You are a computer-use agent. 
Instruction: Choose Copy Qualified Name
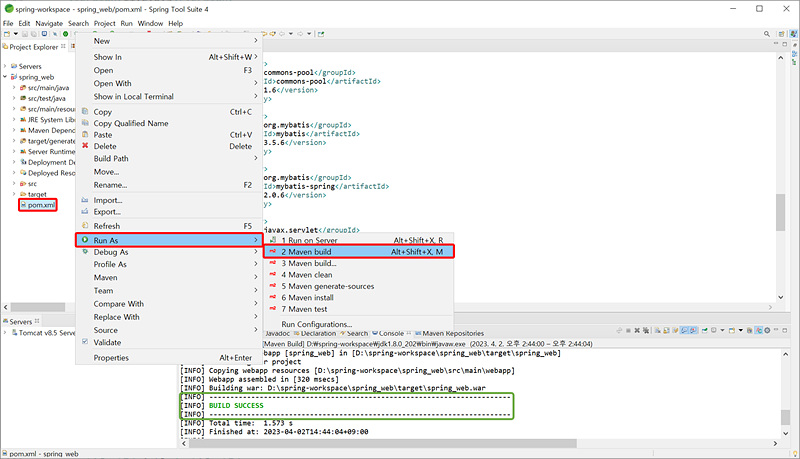(x=169, y=123)
